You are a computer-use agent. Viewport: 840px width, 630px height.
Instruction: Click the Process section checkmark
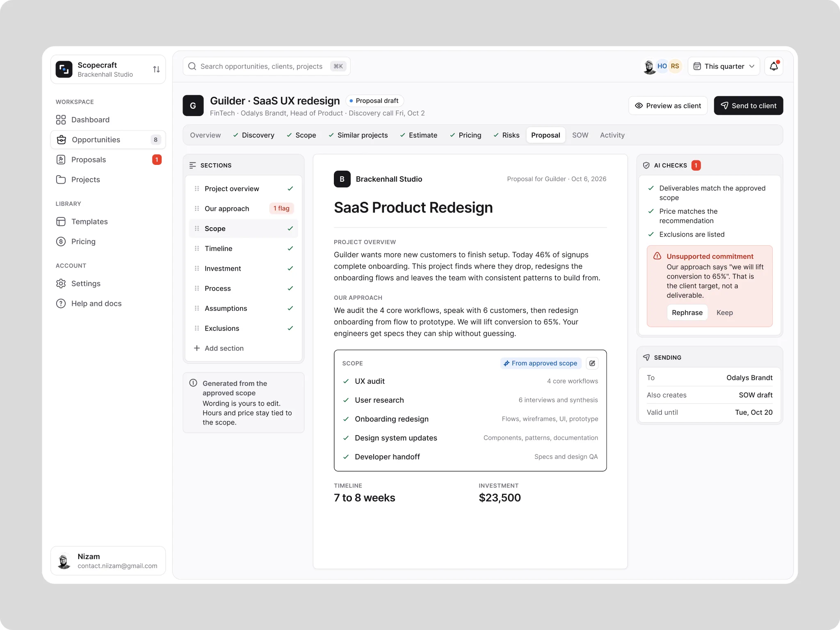point(290,288)
